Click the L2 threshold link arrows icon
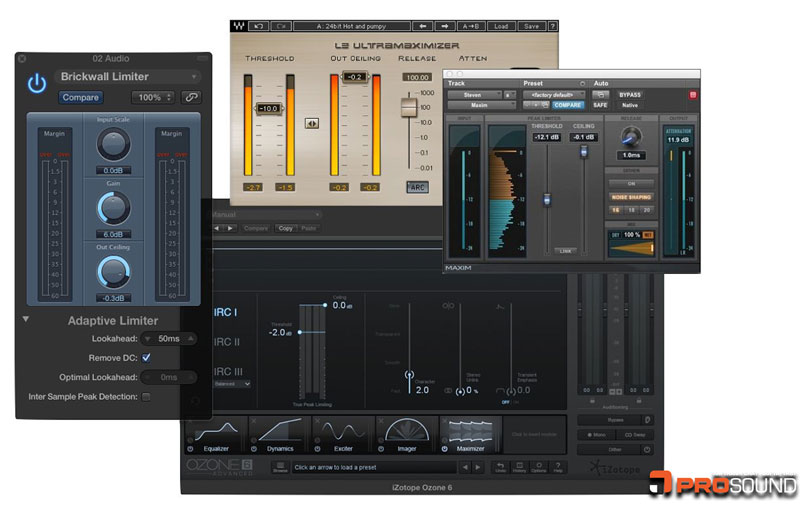 [312, 123]
